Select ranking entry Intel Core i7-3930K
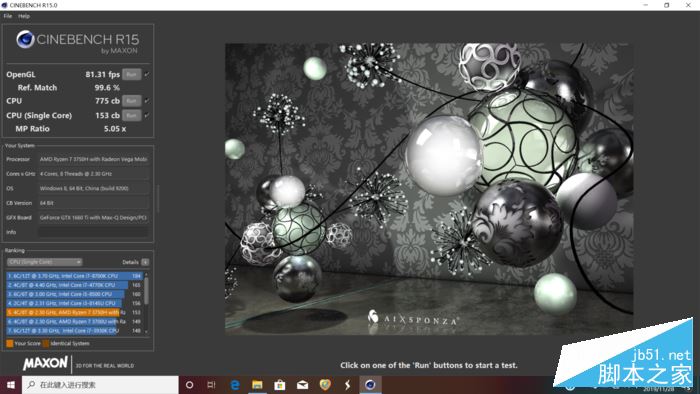Viewport: 700px width, 394px height. tap(74, 331)
